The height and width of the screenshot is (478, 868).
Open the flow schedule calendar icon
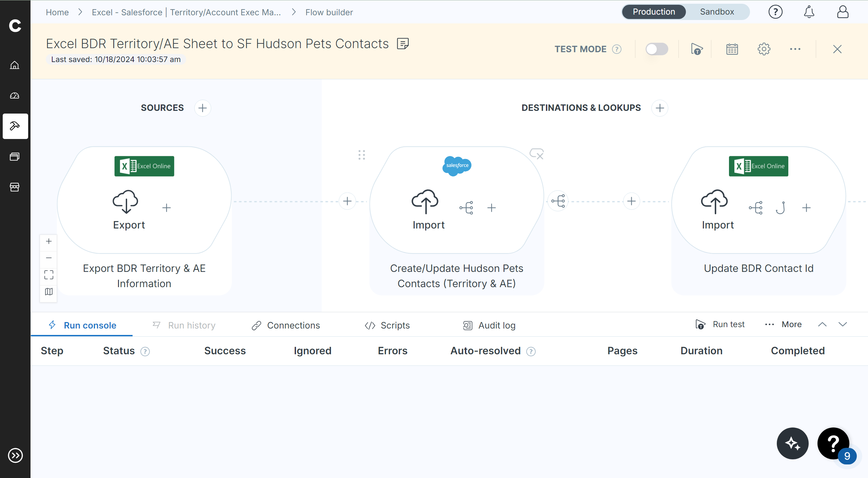click(x=732, y=49)
